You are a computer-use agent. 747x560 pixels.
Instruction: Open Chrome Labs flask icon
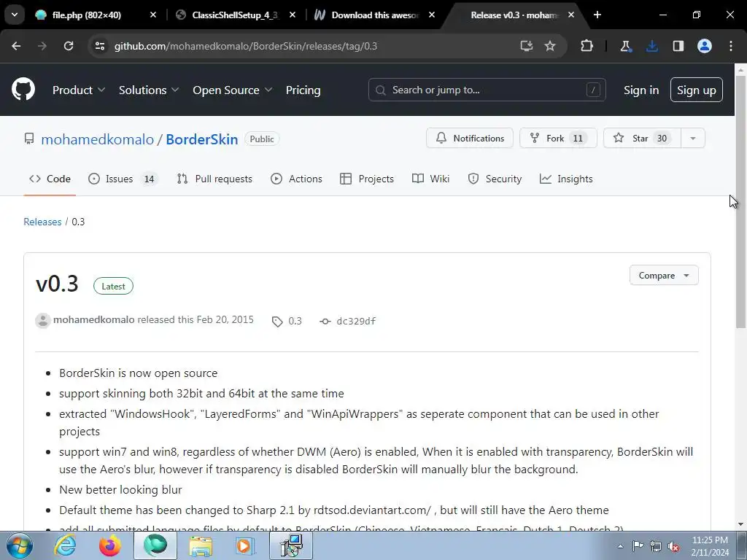(x=625, y=46)
